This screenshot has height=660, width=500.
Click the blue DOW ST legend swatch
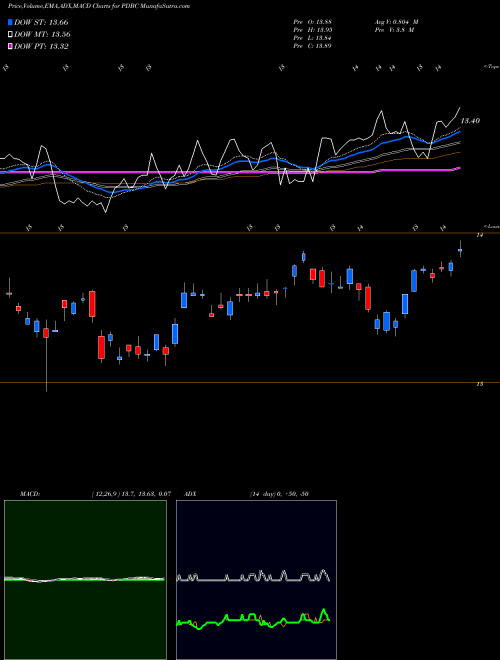coord(10,22)
